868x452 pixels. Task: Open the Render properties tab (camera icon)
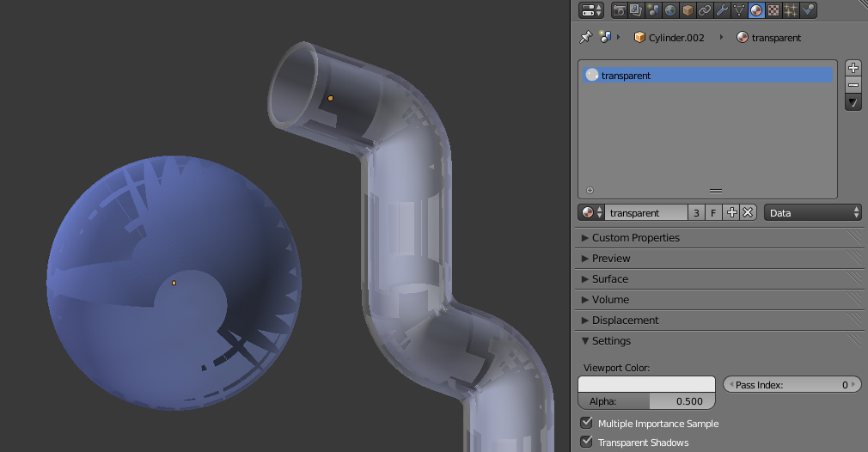[x=619, y=10]
